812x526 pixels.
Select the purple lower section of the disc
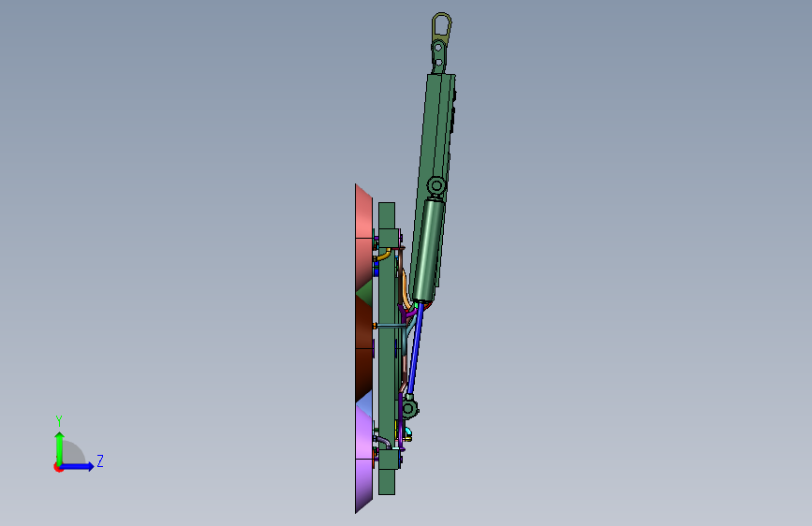click(363, 459)
